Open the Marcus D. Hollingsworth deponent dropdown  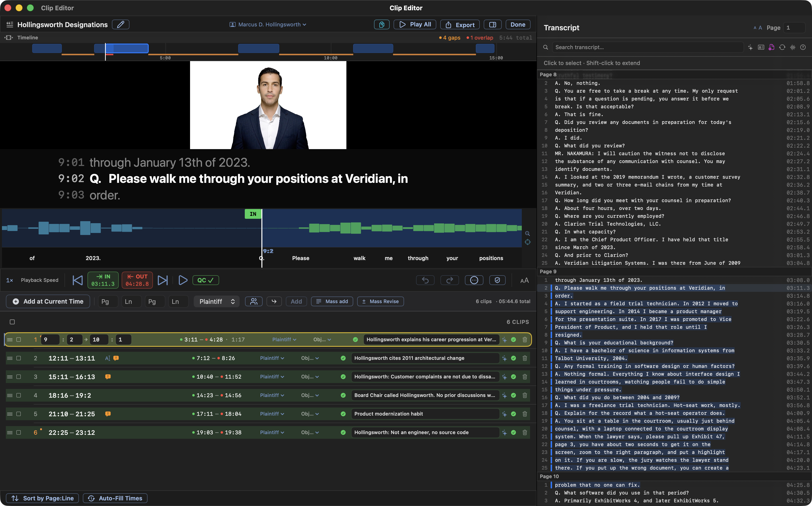[267, 24]
